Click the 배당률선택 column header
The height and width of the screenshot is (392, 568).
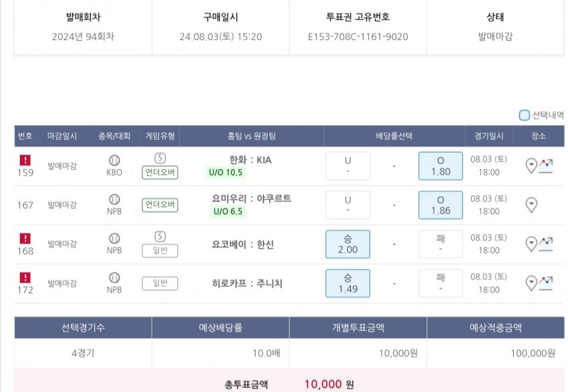pyautogui.click(x=394, y=136)
